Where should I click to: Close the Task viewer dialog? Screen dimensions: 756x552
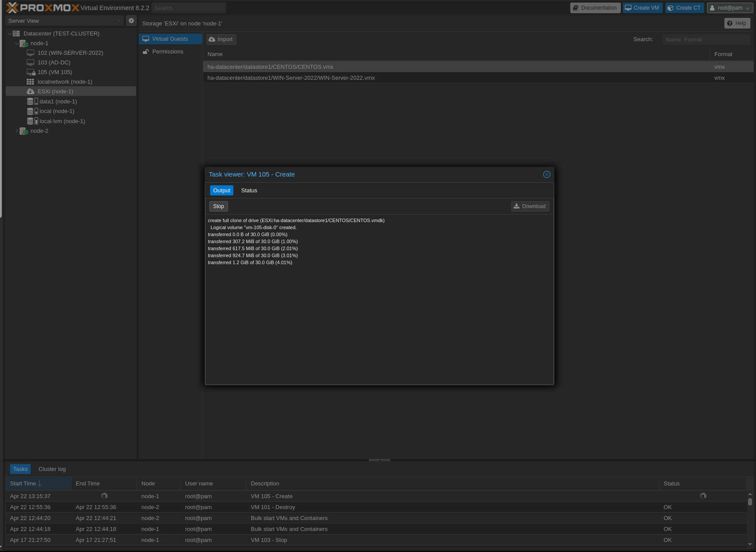coord(546,174)
